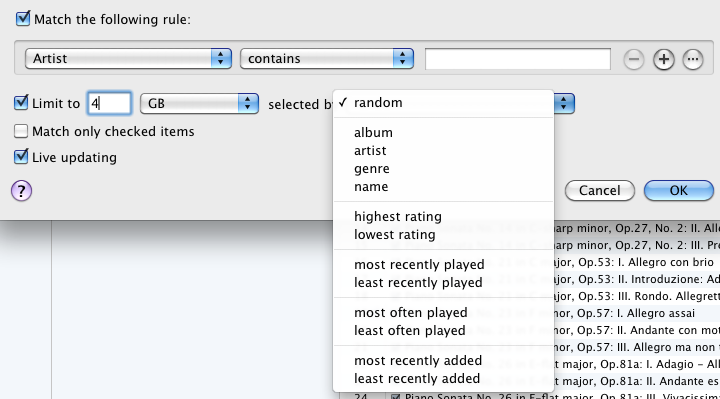
Task: Open the GB unit dropdown
Action: pos(199,103)
